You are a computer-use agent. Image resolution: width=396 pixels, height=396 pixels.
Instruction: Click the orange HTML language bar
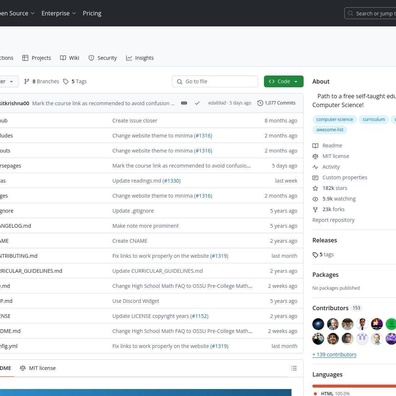354,386
